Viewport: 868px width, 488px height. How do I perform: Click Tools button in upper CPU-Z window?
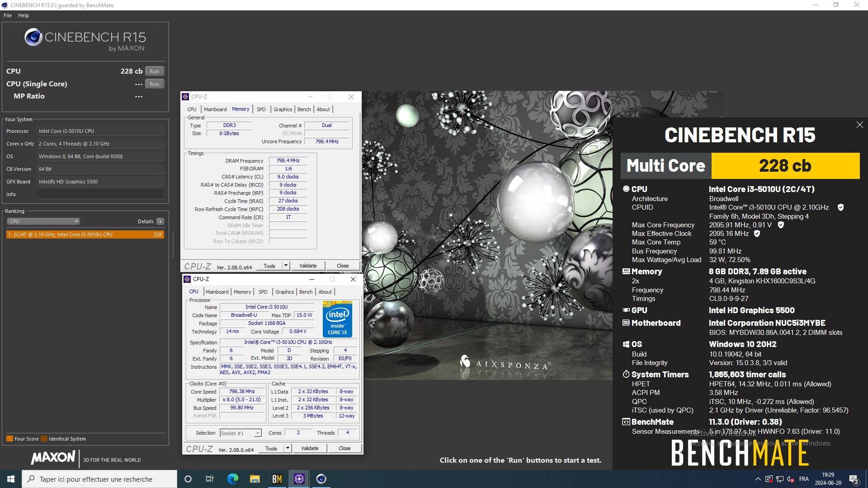269,266
